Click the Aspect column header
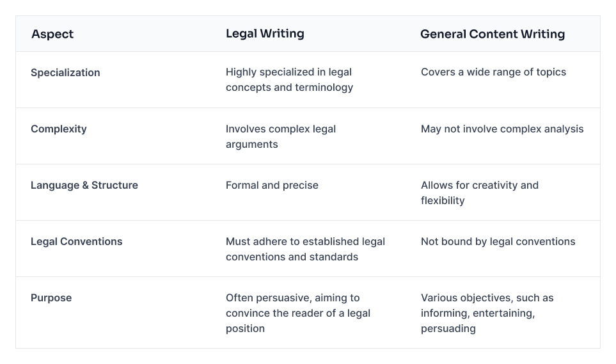Viewport: 616px width, 364px height. pyautogui.click(x=52, y=34)
